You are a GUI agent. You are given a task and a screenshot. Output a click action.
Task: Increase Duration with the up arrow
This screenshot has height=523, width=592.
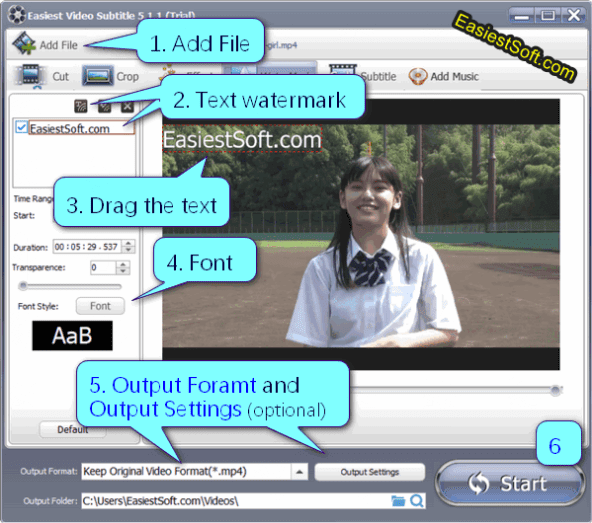(x=128, y=244)
